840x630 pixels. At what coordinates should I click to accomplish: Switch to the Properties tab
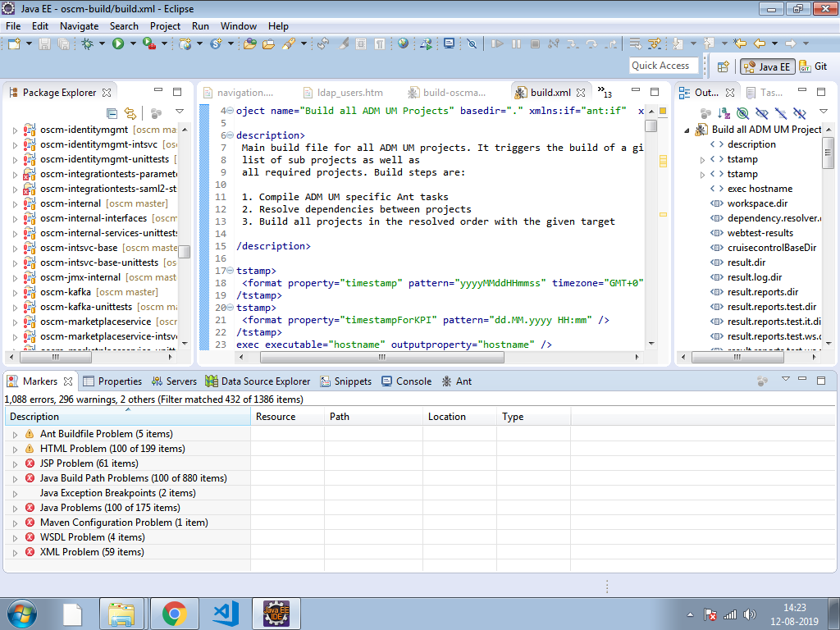click(x=112, y=381)
